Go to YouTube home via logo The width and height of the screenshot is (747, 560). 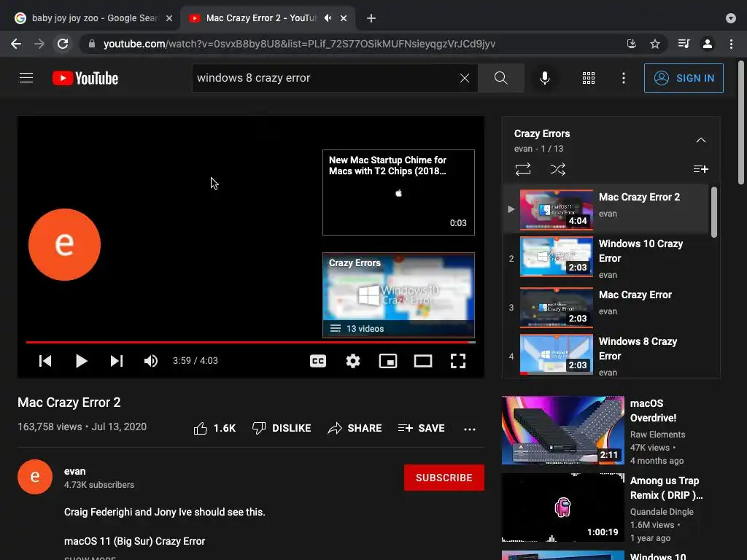[x=85, y=78]
